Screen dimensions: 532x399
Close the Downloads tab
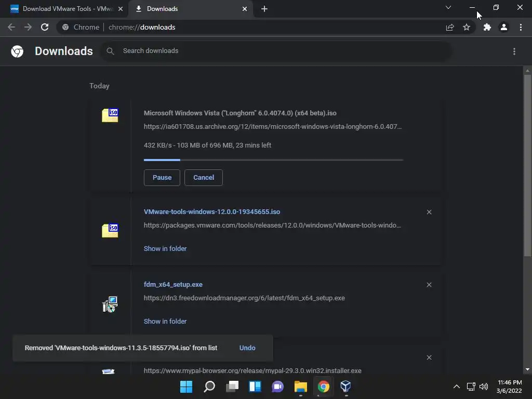[245, 9]
